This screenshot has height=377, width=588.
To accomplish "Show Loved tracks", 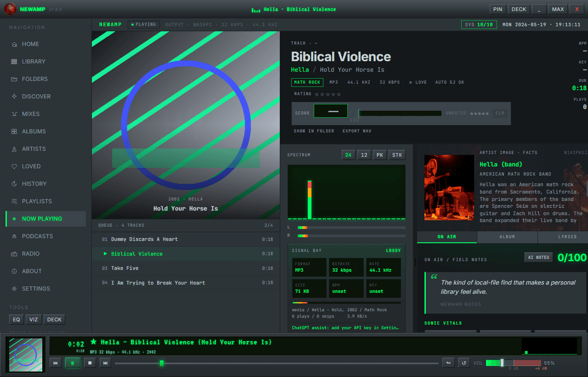I will click(x=45, y=166).
